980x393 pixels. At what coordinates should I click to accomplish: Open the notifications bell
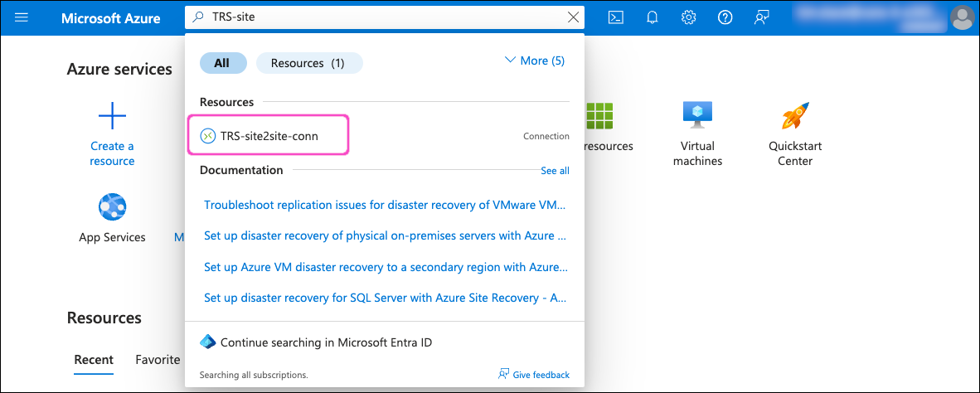point(653,17)
